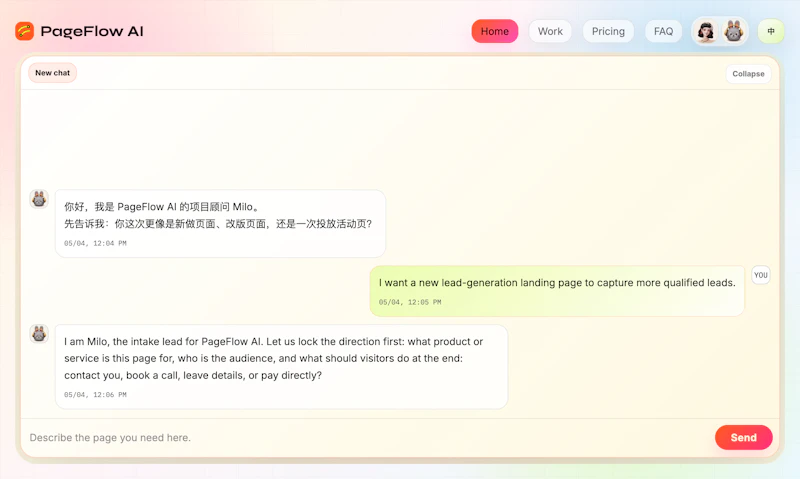Open the Work nav tab
This screenshot has width=800, height=479.
tap(550, 31)
